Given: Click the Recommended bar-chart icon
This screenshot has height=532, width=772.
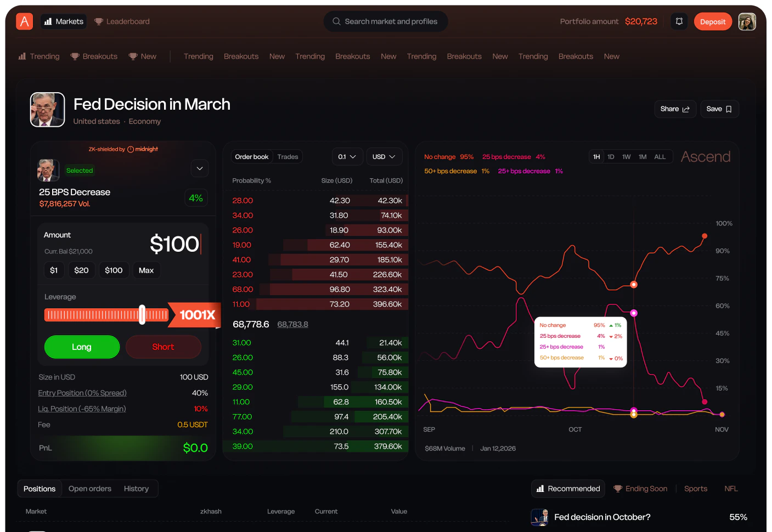Looking at the screenshot, I should [x=540, y=488].
